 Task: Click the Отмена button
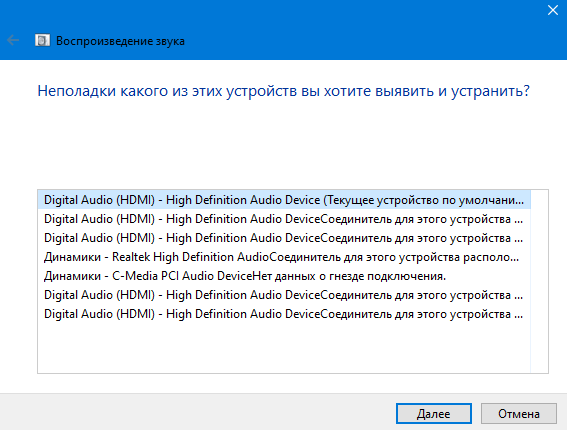(519, 413)
